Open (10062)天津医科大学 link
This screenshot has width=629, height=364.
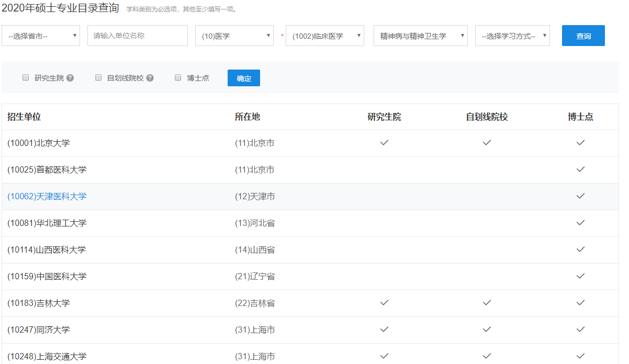click(47, 196)
